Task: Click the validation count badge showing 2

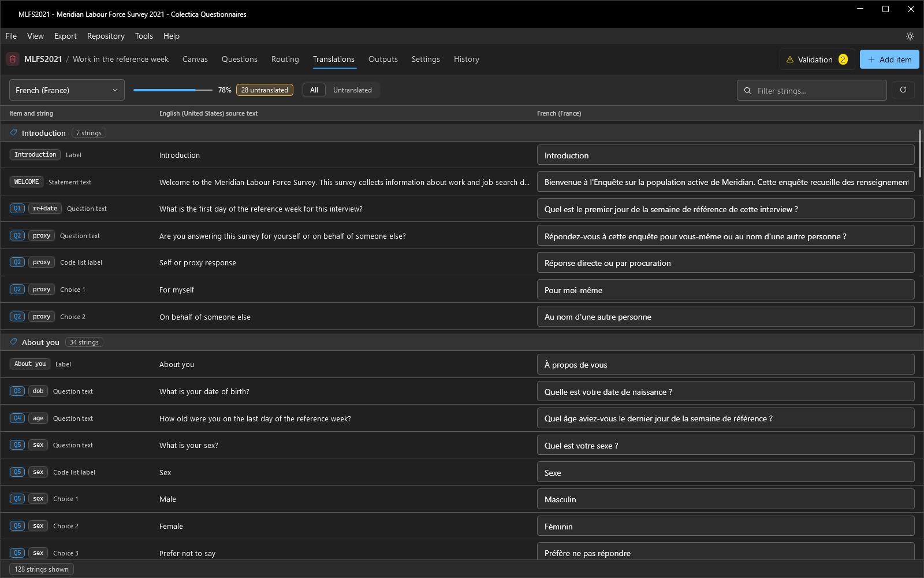Action: (843, 60)
